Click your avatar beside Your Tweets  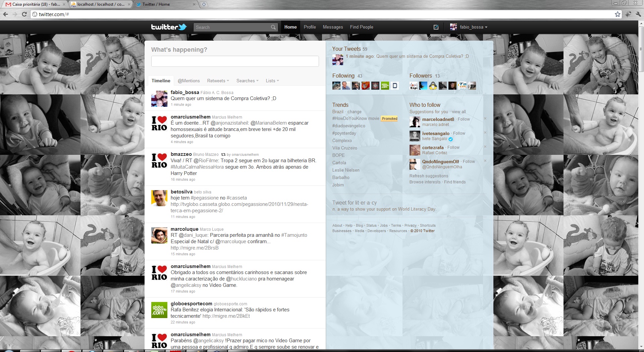coord(338,60)
